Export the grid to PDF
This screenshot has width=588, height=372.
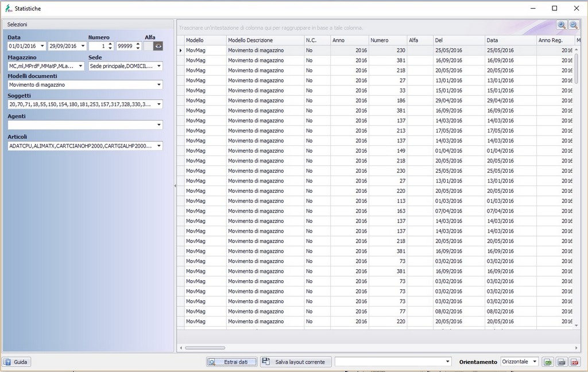pyautogui.click(x=574, y=362)
